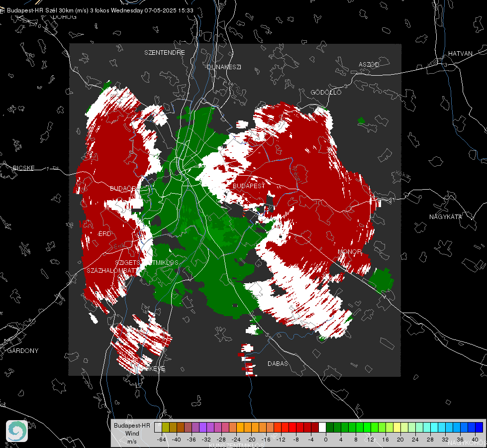This screenshot has width=487, height=448.
Task: Click the -20 value on the legend scale
Action: point(251,440)
